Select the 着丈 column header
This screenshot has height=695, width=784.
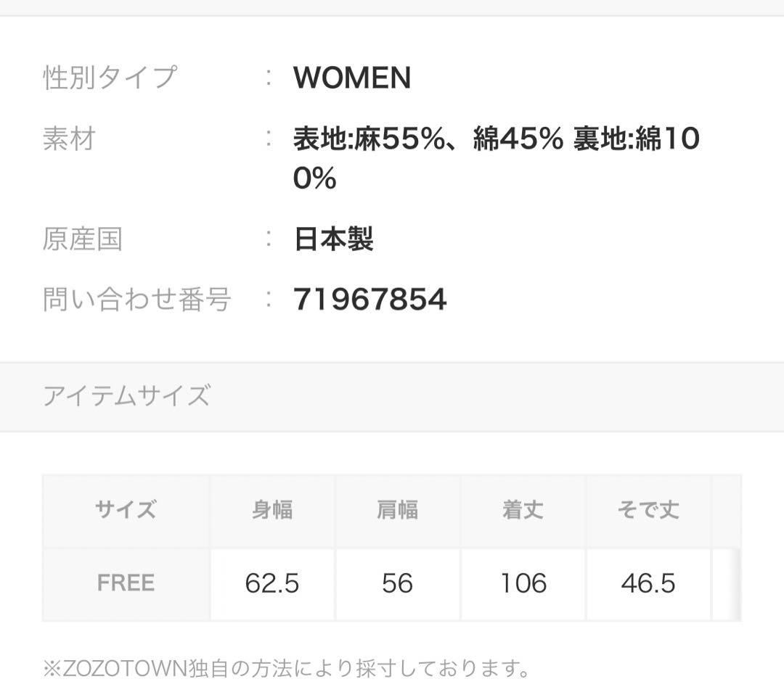pos(523,510)
